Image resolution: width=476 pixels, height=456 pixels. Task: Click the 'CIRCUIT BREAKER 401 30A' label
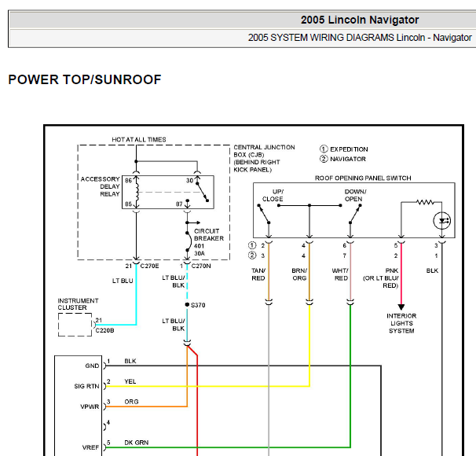click(209, 242)
